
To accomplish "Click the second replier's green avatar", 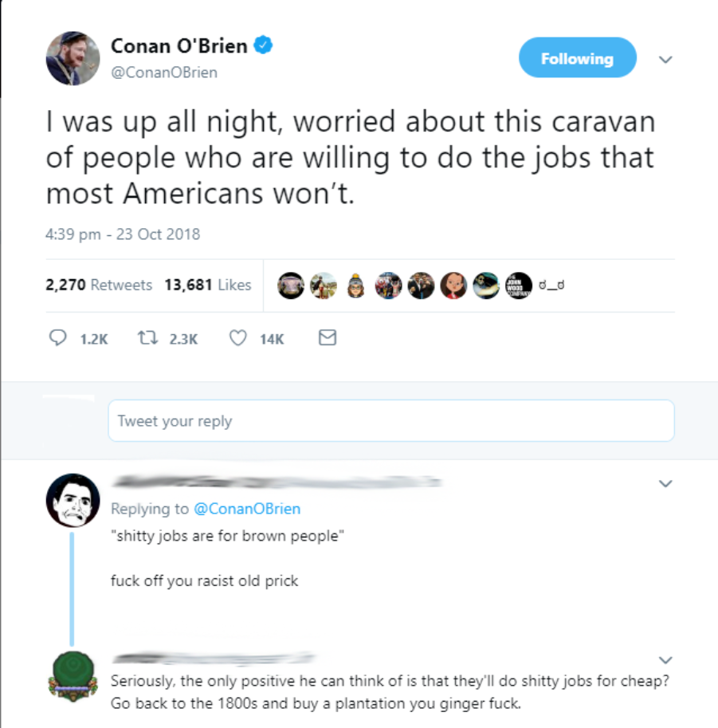I will tap(73, 676).
